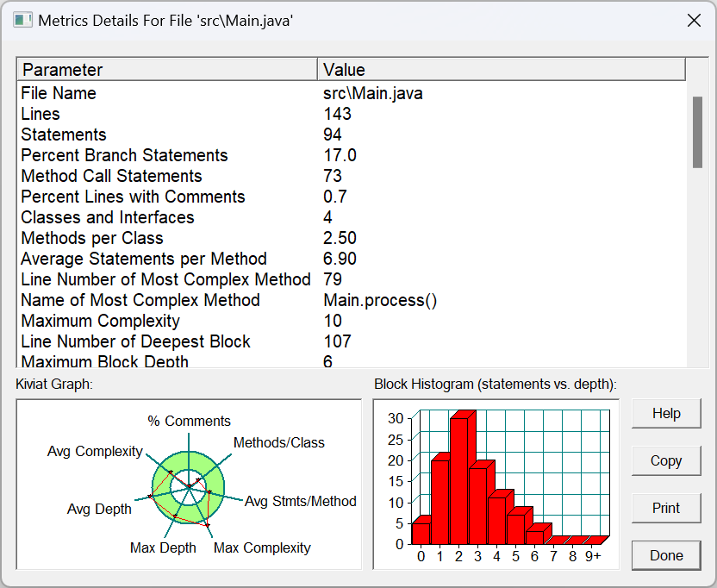
Task: Click the Statements value 94
Action: [333, 134]
